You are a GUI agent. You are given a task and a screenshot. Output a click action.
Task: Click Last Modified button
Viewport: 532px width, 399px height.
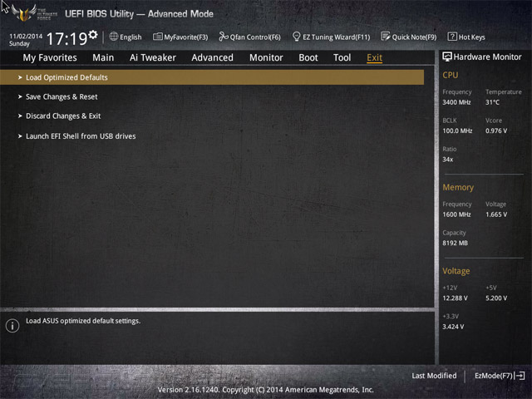(x=434, y=376)
